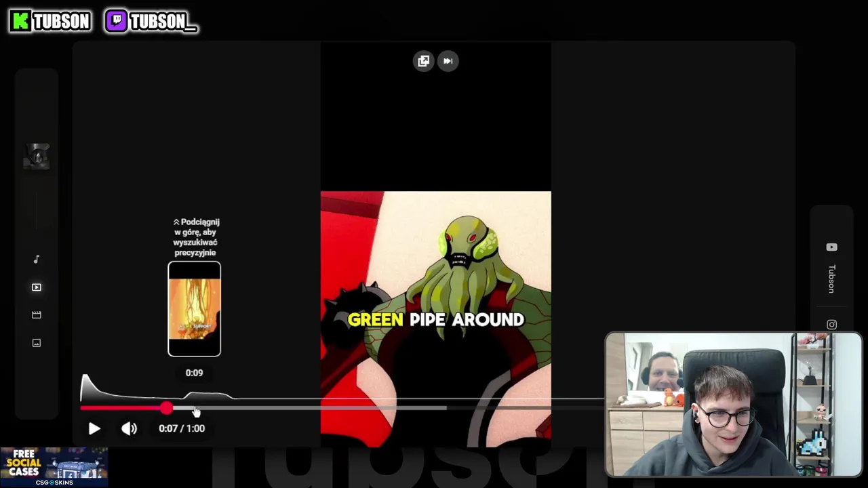Click the pop-out windows icon above the video
The width and height of the screenshot is (868, 488).
pos(423,61)
